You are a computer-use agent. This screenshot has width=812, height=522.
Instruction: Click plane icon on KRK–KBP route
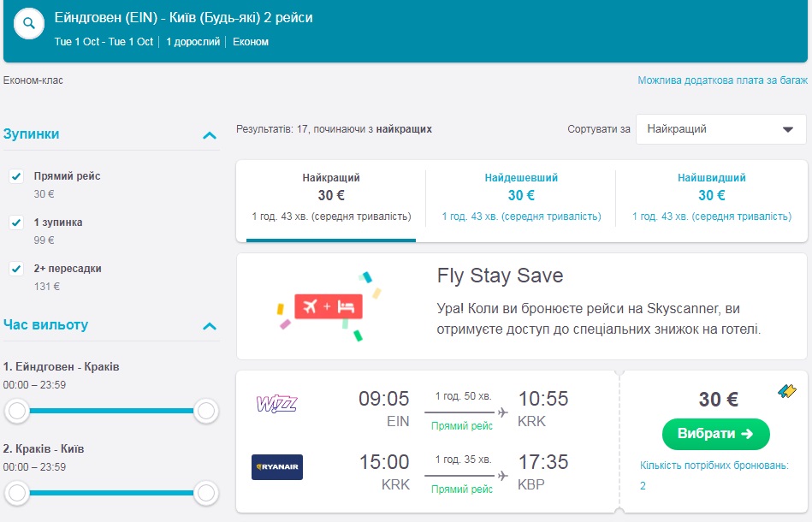[502, 475]
